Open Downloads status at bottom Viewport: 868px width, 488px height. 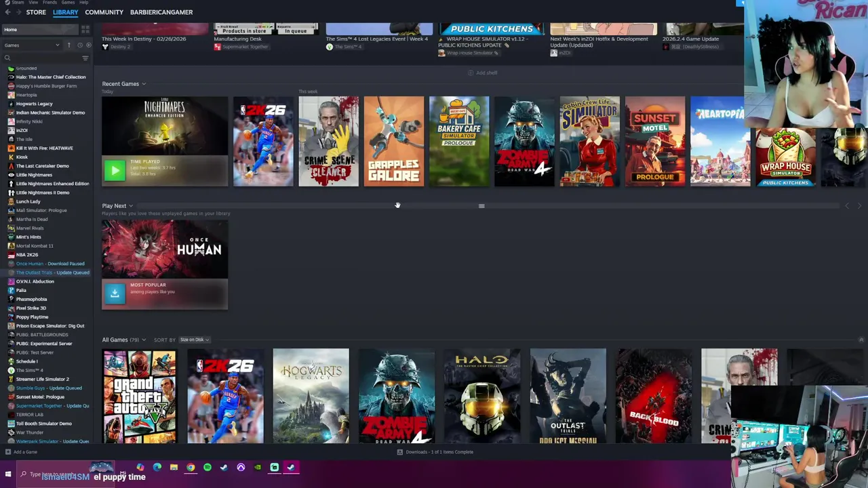pyautogui.click(x=435, y=452)
